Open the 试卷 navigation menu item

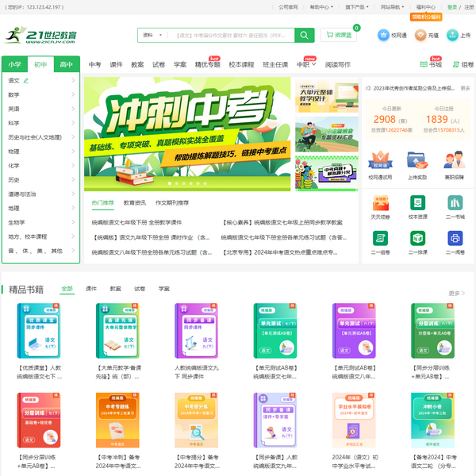click(159, 64)
